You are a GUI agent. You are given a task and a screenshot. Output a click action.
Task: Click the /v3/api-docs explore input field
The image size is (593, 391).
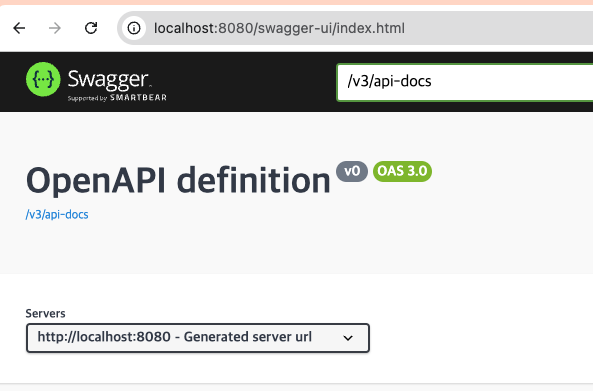[x=465, y=82]
